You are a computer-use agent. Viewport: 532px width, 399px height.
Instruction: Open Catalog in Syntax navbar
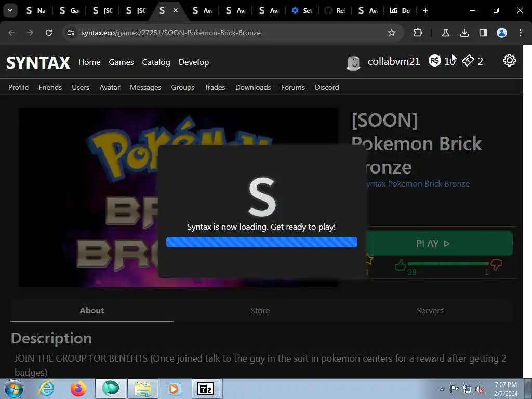pyautogui.click(x=156, y=62)
